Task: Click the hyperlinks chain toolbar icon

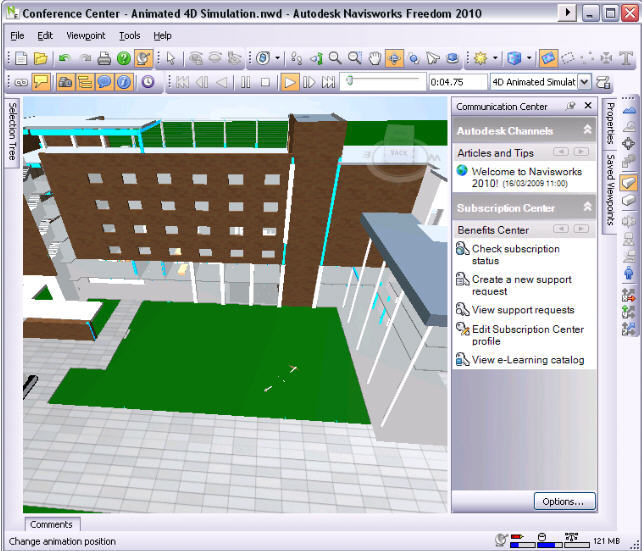Action: click(21, 82)
